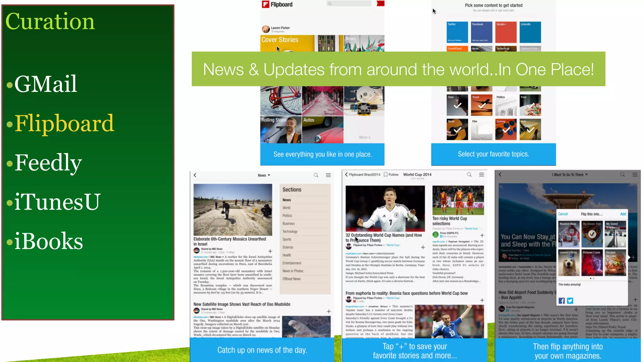Click the Twitter share icon in flip dialog
The width and height of the screenshot is (644, 362).
(x=570, y=301)
